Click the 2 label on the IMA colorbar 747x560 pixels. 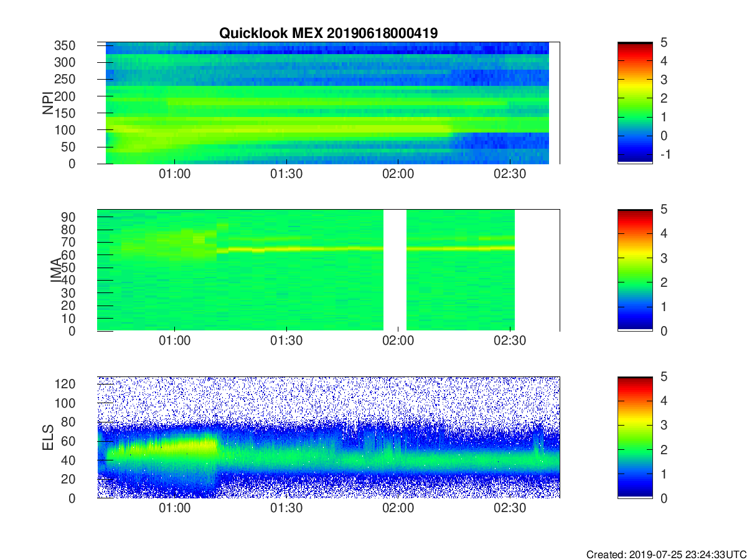pyautogui.click(x=663, y=282)
